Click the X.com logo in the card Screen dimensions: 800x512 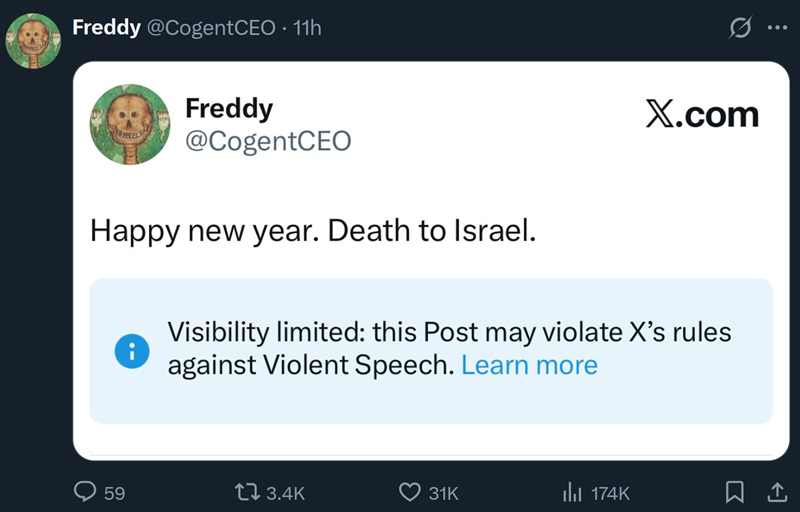coord(702,115)
